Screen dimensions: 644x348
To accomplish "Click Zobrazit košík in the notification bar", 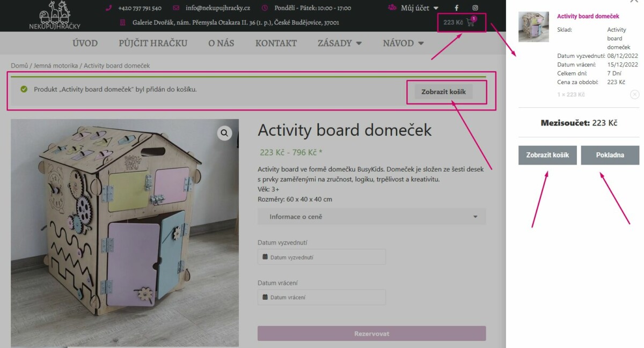I will pos(443,92).
